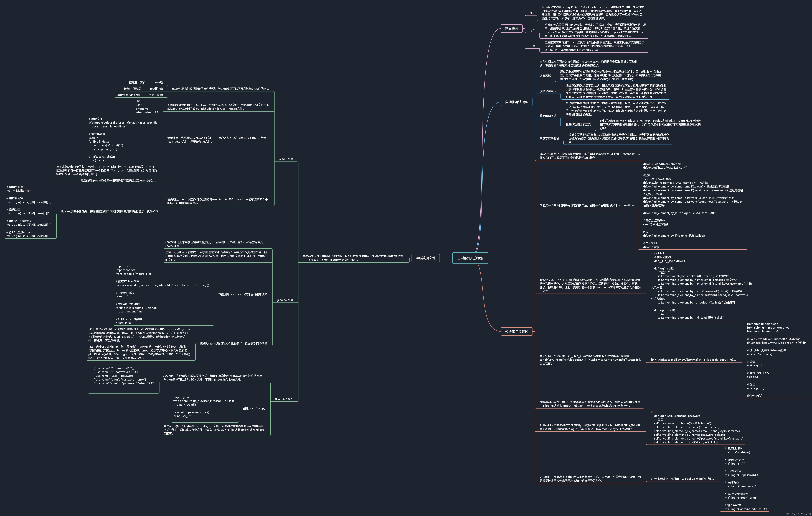
Task: Click the 读取CSV文件 node
Action: 285,300
